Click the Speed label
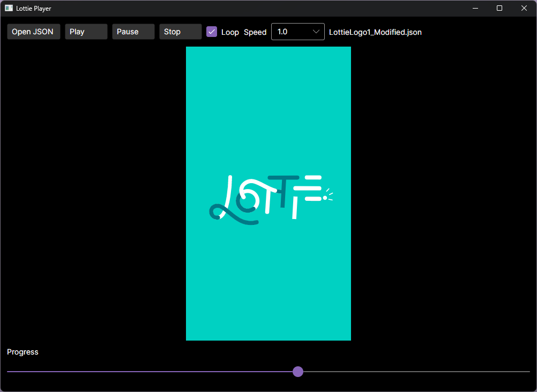The image size is (537, 392). [255, 32]
